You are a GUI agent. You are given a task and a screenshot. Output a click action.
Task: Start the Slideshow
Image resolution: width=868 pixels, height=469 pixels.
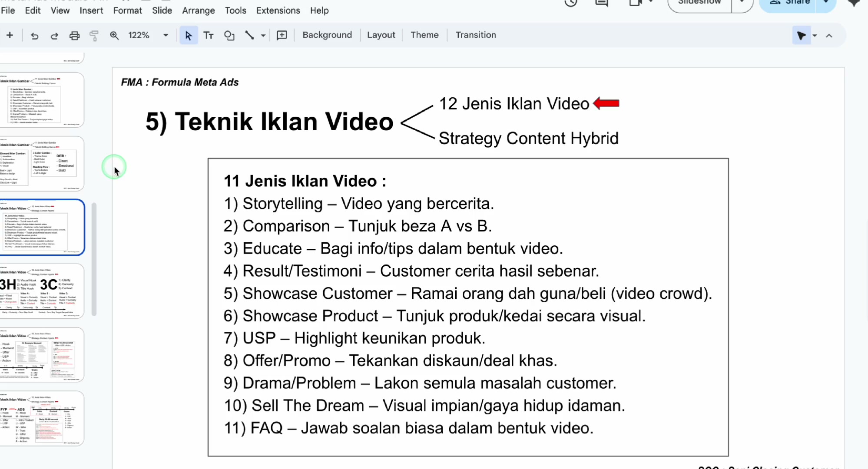[699, 3]
